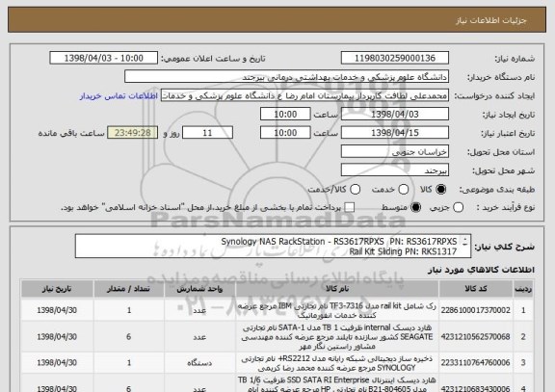The image size is (555, 392).
Task: Click the 1398/04/15 validity date field
Action: [x=395, y=133]
